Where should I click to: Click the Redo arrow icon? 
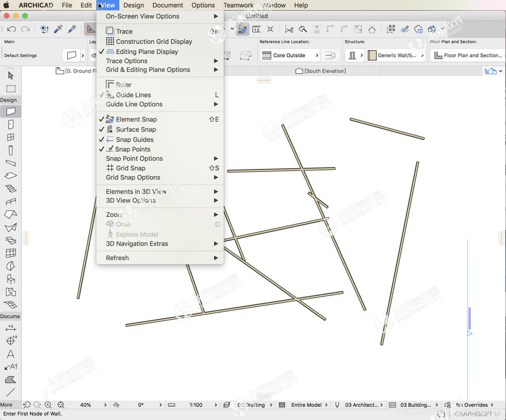pyautogui.click(x=25, y=29)
